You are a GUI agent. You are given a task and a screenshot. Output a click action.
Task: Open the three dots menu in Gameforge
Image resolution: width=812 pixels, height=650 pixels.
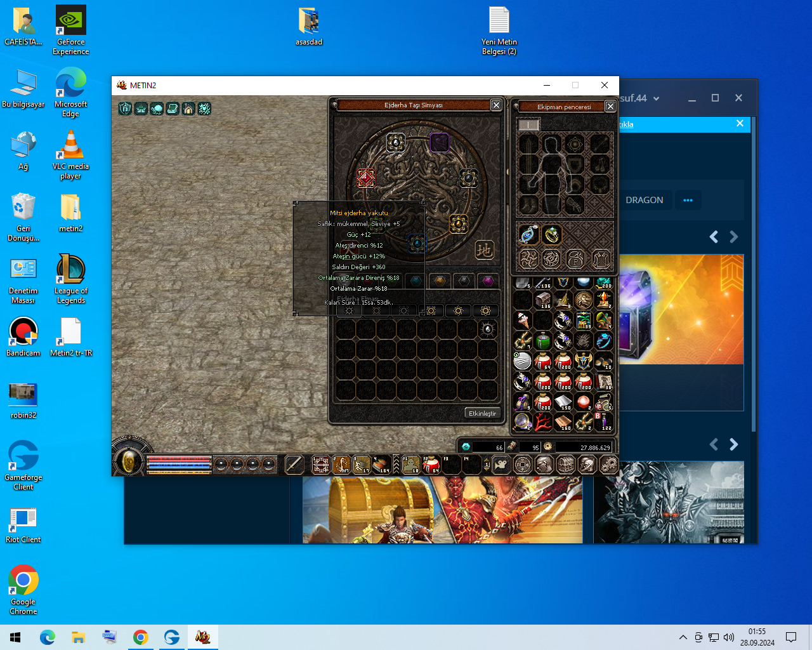(688, 200)
